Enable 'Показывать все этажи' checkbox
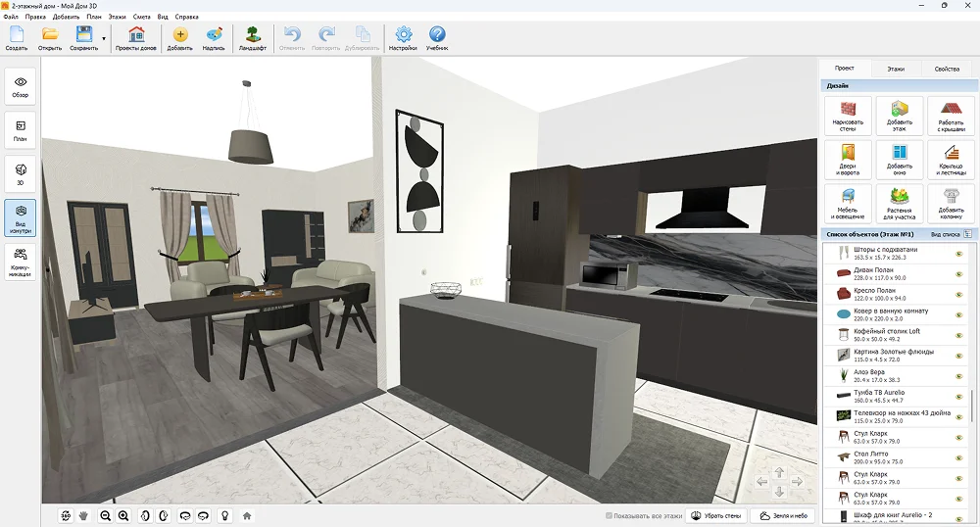 [610, 515]
